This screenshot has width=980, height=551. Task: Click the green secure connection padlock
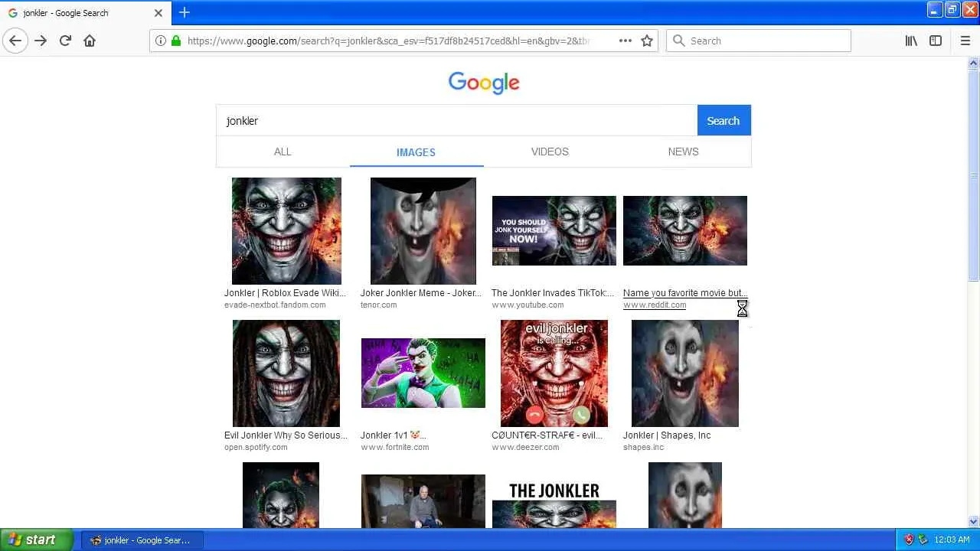pyautogui.click(x=176, y=41)
